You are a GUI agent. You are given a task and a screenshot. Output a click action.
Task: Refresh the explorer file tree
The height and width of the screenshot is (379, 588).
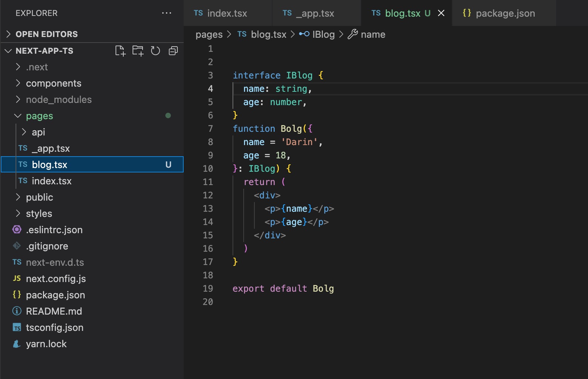tap(156, 51)
